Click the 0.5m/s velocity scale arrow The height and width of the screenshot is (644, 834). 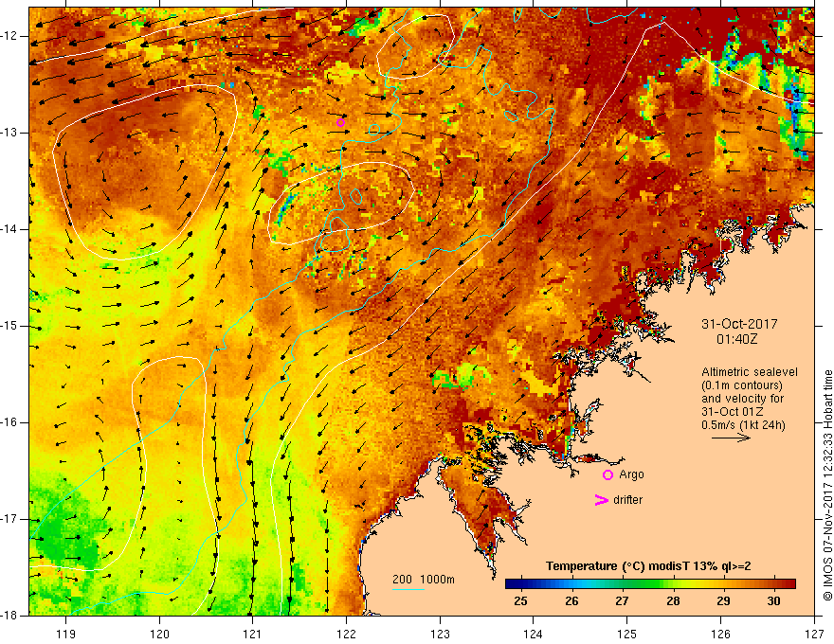731,438
